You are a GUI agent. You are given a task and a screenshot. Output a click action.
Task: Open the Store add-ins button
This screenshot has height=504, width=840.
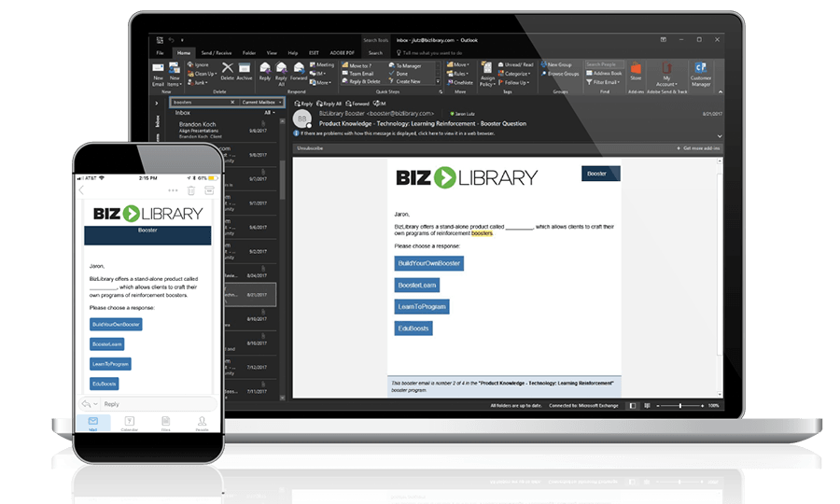[x=636, y=72]
